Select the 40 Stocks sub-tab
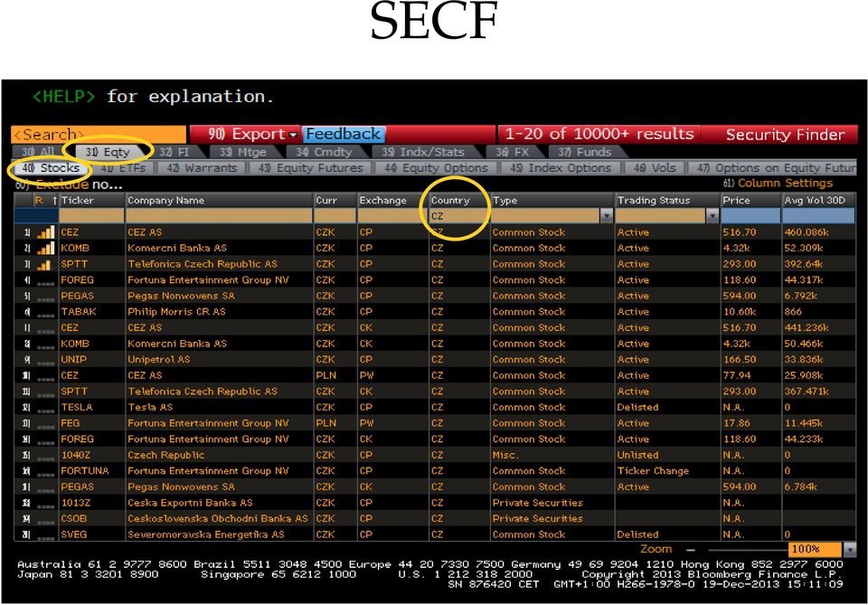 (x=51, y=167)
